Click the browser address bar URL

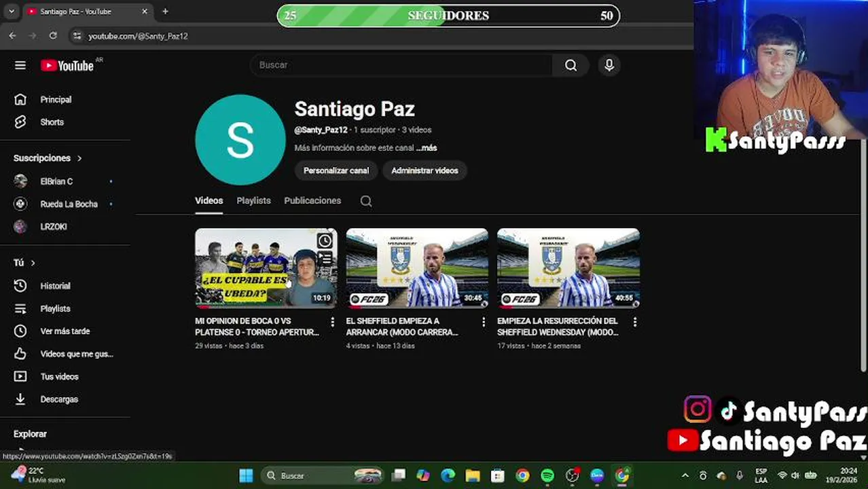pyautogui.click(x=138, y=36)
